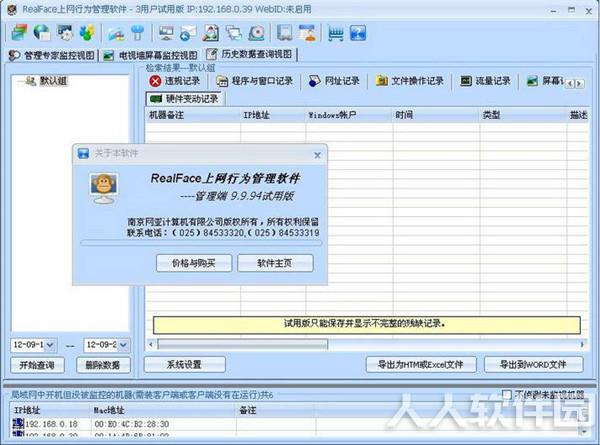
Task: Click the notebook toolbar icon
Action: 284,33
